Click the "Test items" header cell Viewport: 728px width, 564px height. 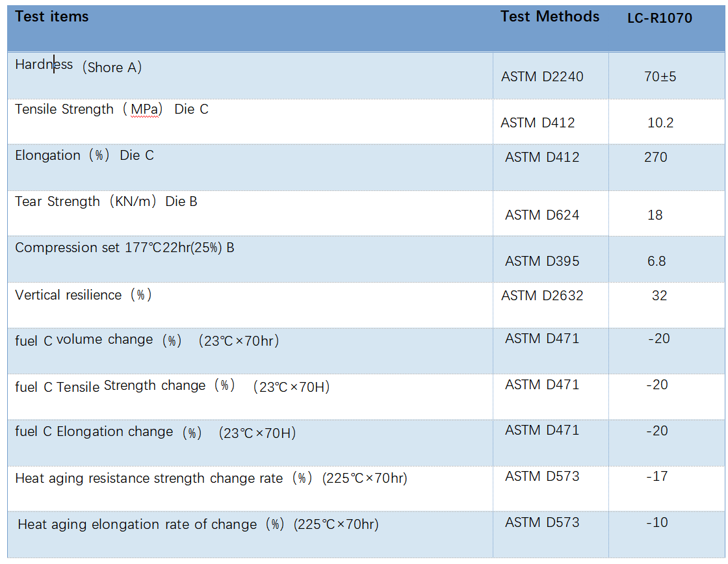(x=52, y=17)
